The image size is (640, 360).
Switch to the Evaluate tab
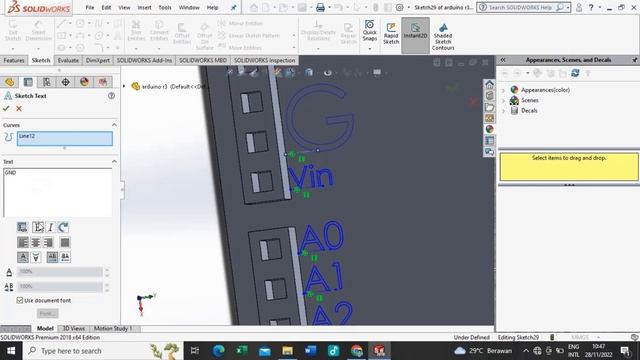tap(68, 60)
